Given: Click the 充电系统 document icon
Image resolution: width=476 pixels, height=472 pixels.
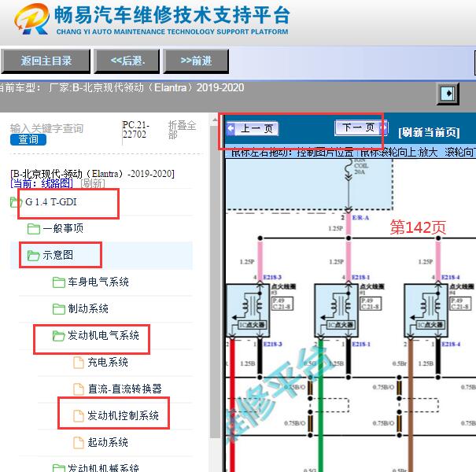Looking at the screenshot, I should pyautogui.click(x=79, y=363).
